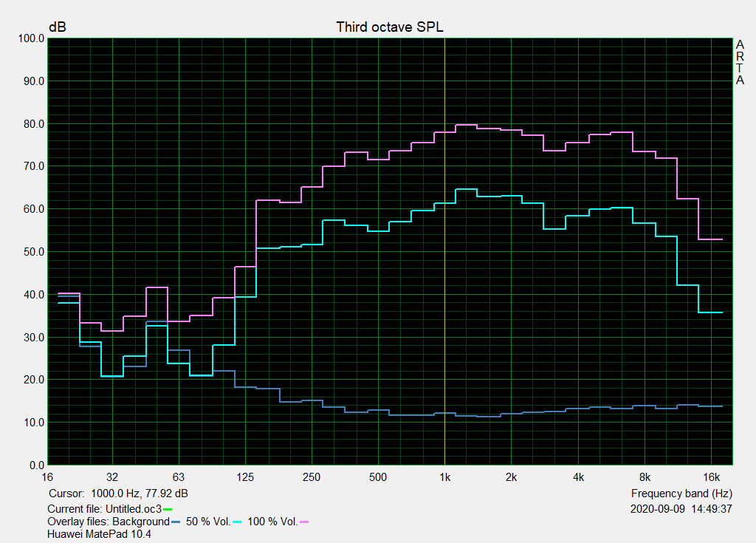Click the '30.0' y-axis value
The height and width of the screenshot is (543, 756).
(x=34, y=338)
